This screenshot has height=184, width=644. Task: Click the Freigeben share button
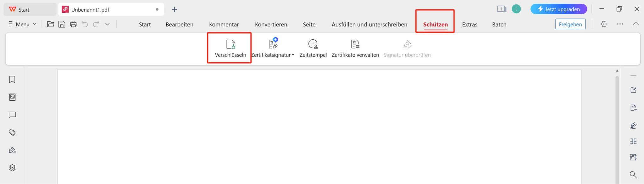coord(570,24)
